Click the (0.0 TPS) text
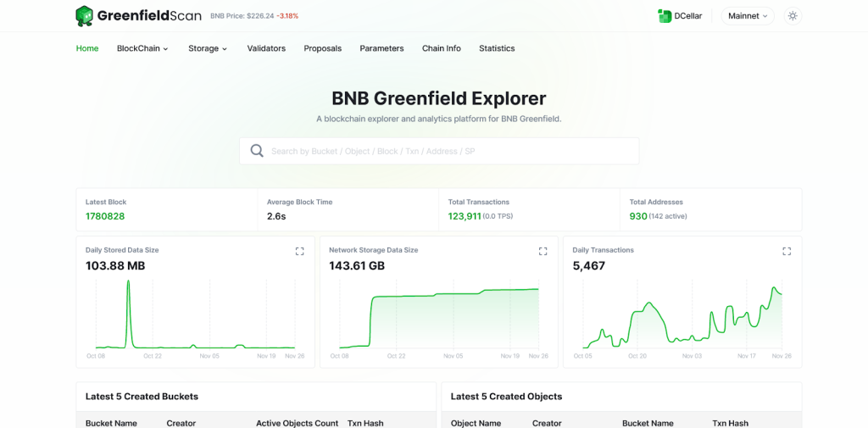Viewport: 868px width, 428px height. coord(498,216)
